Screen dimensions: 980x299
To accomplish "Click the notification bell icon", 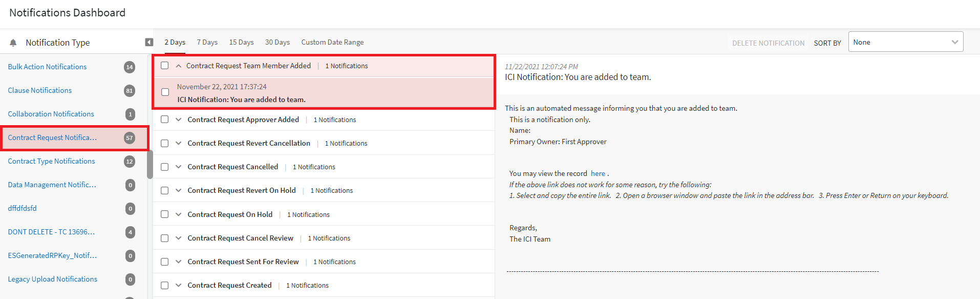I will (13, 43).
